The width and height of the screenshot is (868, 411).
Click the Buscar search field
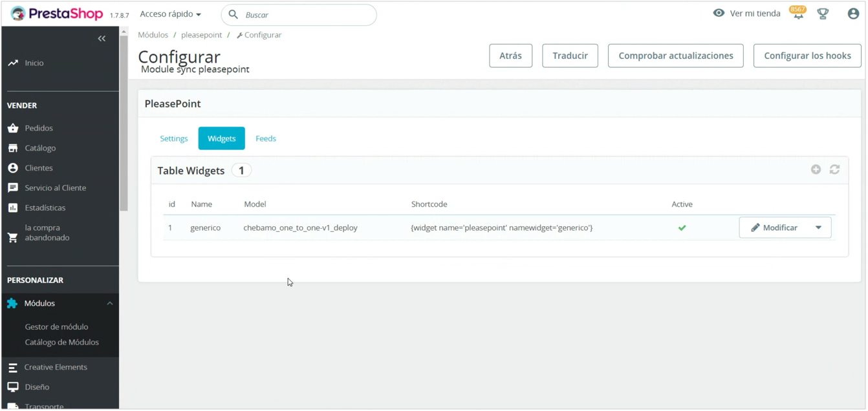tap(304, 15)
